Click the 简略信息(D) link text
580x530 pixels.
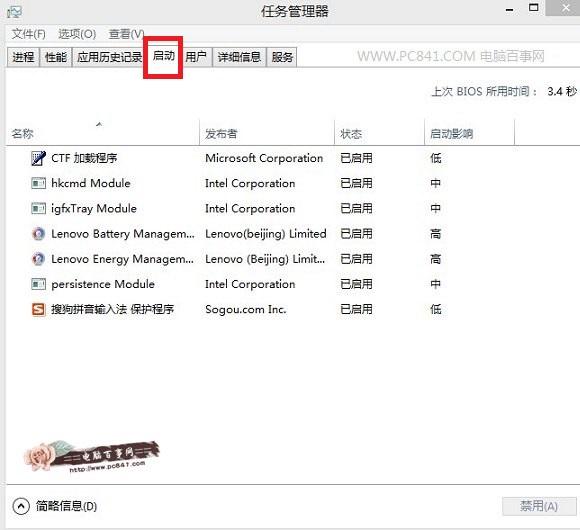pyautogui.click(x=67, y=506)
